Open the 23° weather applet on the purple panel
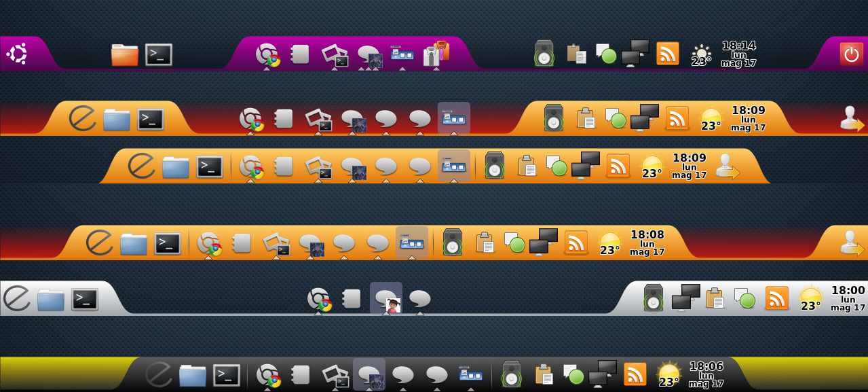Screen dimensions: 868x392 pyautogui.click(x=701, y=55)
